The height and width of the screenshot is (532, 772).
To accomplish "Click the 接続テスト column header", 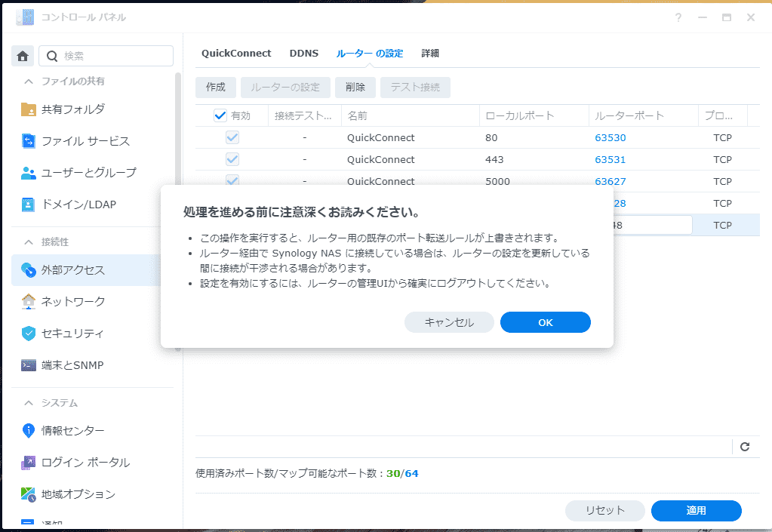I will (x=305, y=115).
